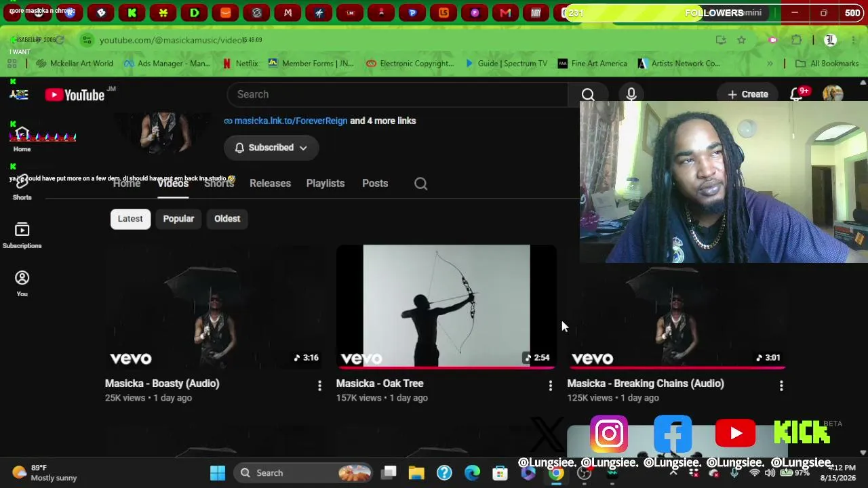The height and width of the screenshot is (488, 868).
Task: Go to the Playlists tab
Action: tap(325, 184)
